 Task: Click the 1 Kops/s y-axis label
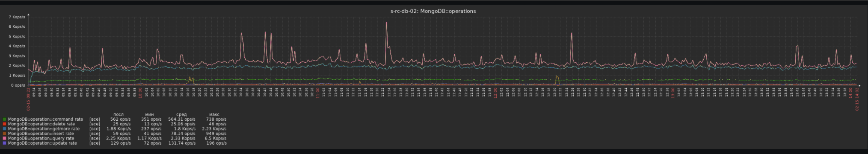click(x=17, y=76)
